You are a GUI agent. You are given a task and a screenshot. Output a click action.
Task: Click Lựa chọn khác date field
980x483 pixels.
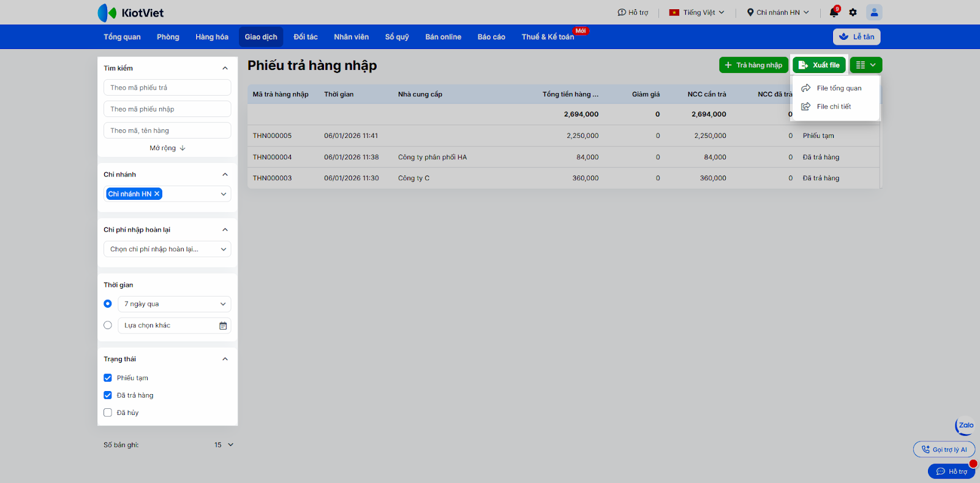(x=175, y=325)
